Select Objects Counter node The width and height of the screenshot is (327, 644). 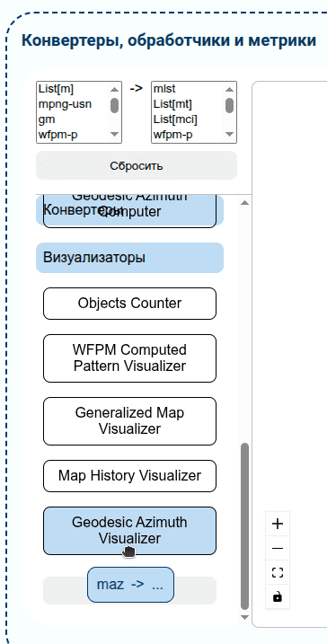pyautogui.click(x=129, y=303)
